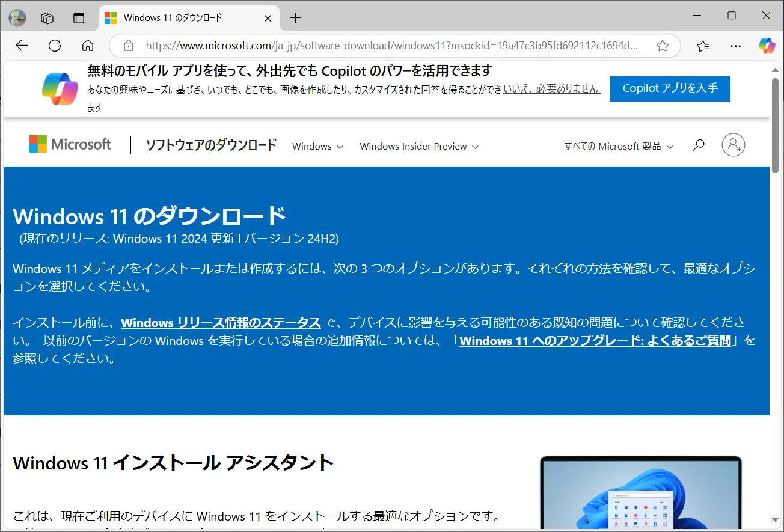Minimize the Edge window
The width and height of the screenshot is (784, 532).
coord(697,16)
